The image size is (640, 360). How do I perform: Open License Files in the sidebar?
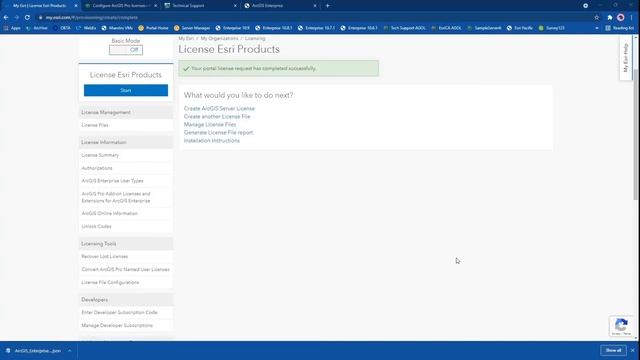click(95, 125)
